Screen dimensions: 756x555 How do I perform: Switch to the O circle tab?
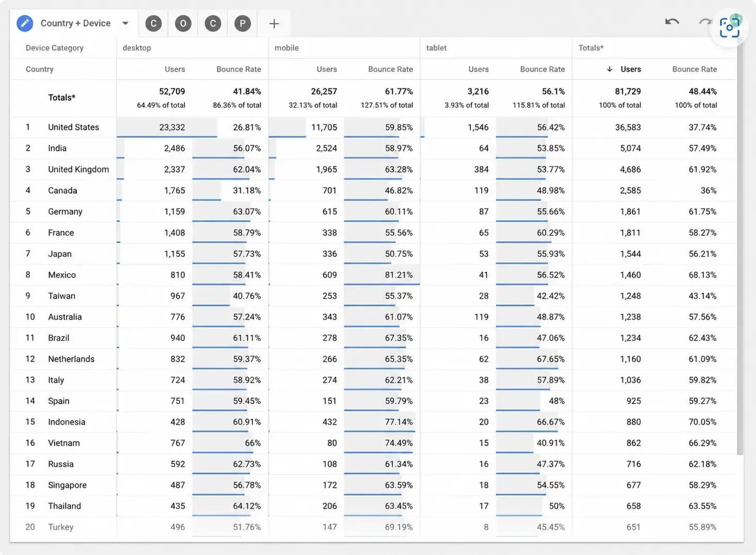[x=183, y=23]
